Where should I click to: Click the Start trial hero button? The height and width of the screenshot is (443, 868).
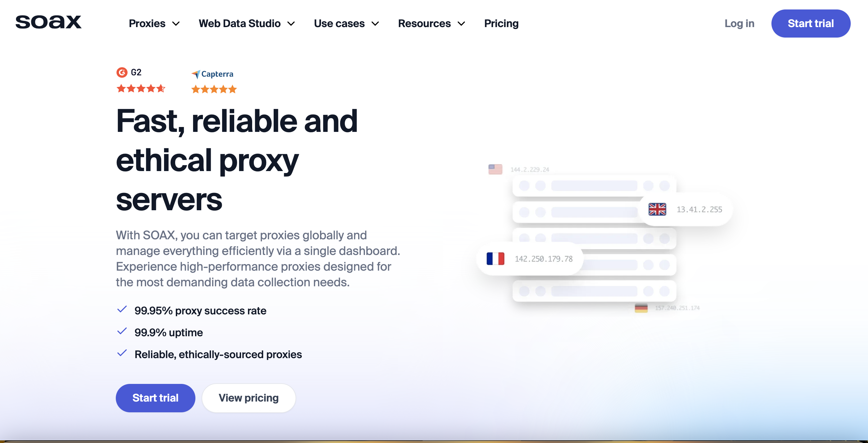(x=155, y=398)
